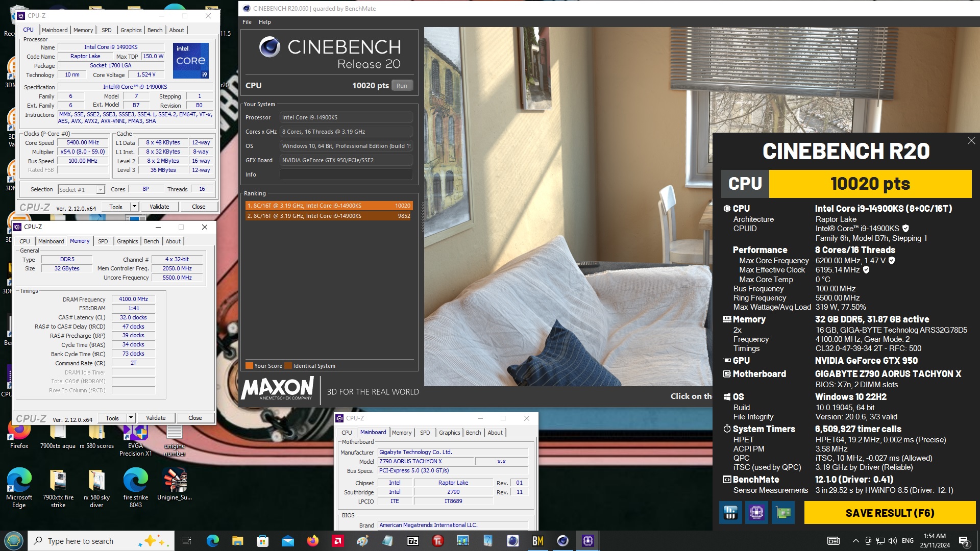Open clock showing 1:54 AM
Viewport: 980px width, 551px height.
click(x=935, y=541)
